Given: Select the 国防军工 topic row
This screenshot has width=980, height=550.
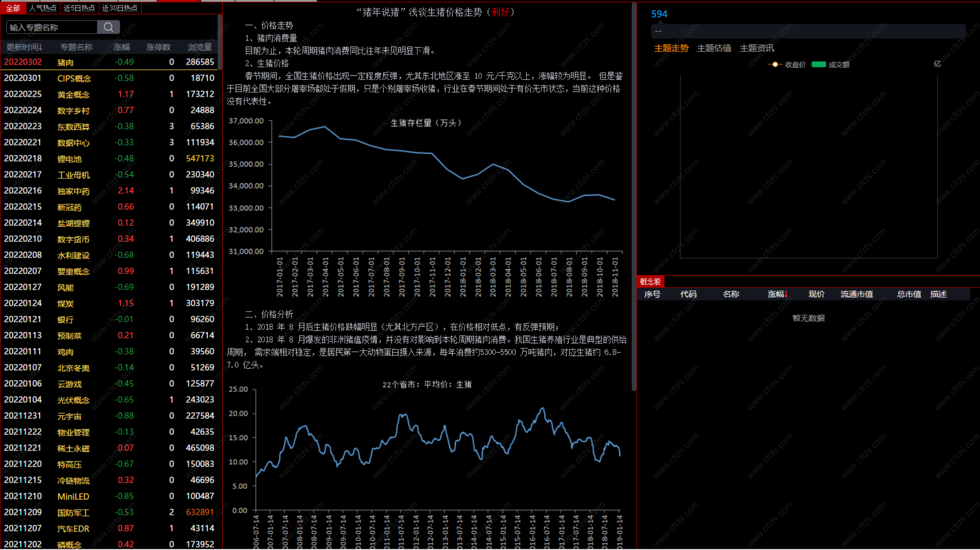Looking at the screenshot, I should tap(73, 512).
